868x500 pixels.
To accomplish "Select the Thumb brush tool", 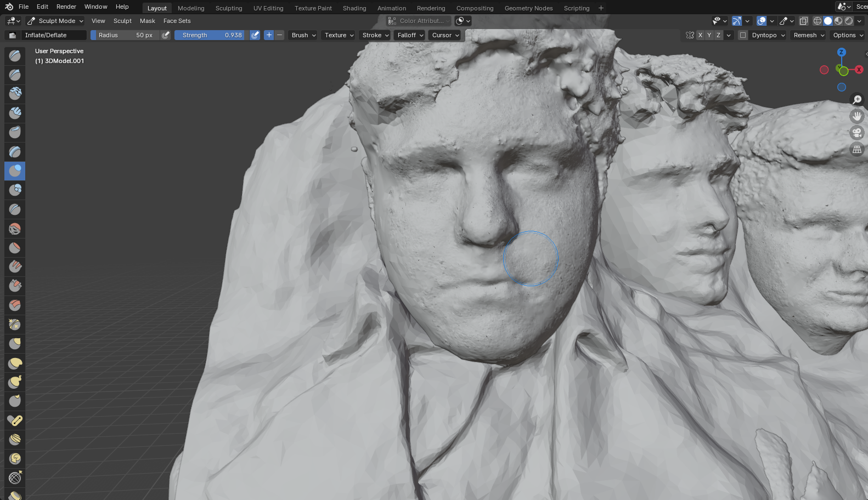I will (15, 401).
